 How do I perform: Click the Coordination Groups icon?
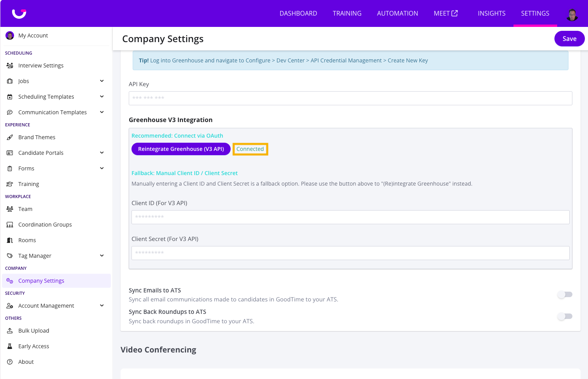(10, 225)
